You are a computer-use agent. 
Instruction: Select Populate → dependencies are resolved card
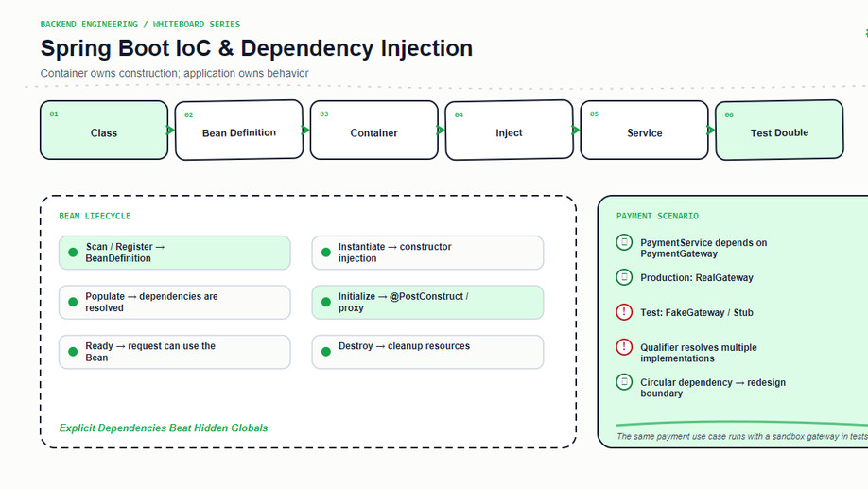(174, 303)
